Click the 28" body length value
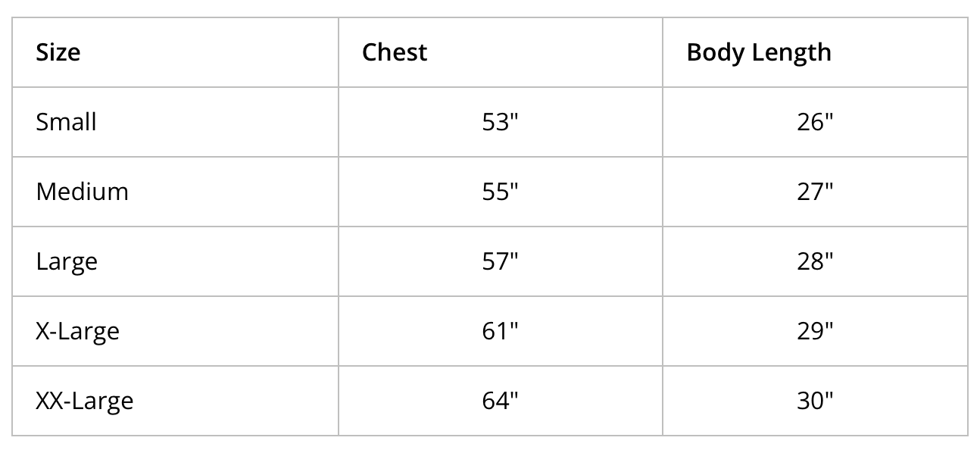Image resolution: width=980 pixels, height=450 pixels. [815, 261]
